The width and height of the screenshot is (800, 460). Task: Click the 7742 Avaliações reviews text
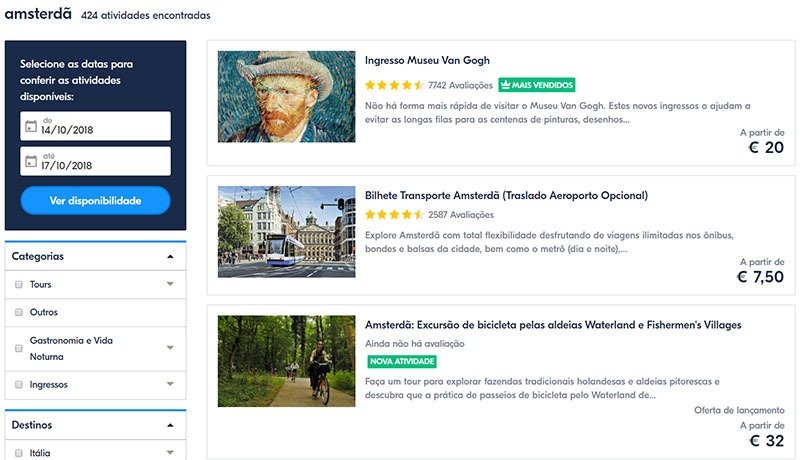tap(460, 85)
